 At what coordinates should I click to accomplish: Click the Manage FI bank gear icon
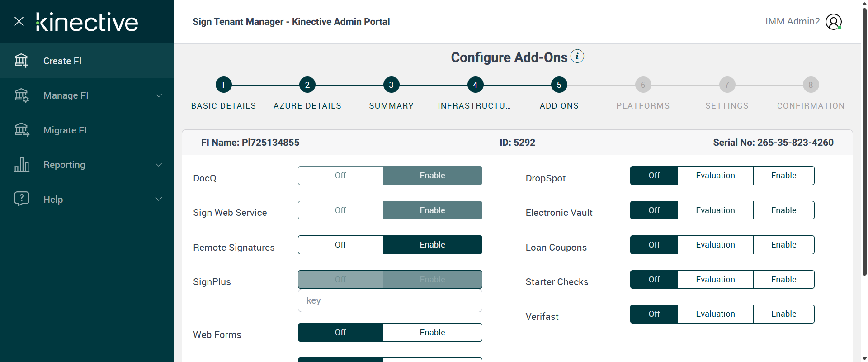click(x=21, y=95)
